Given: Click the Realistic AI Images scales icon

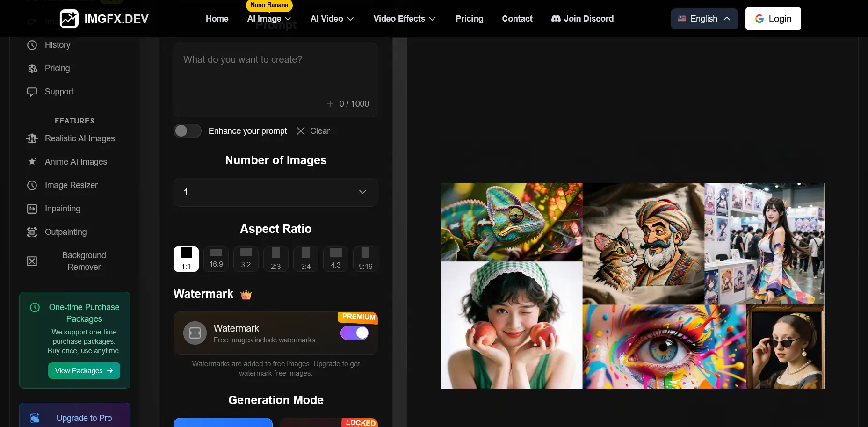Looking at the screenshot, I should (32, 138).
